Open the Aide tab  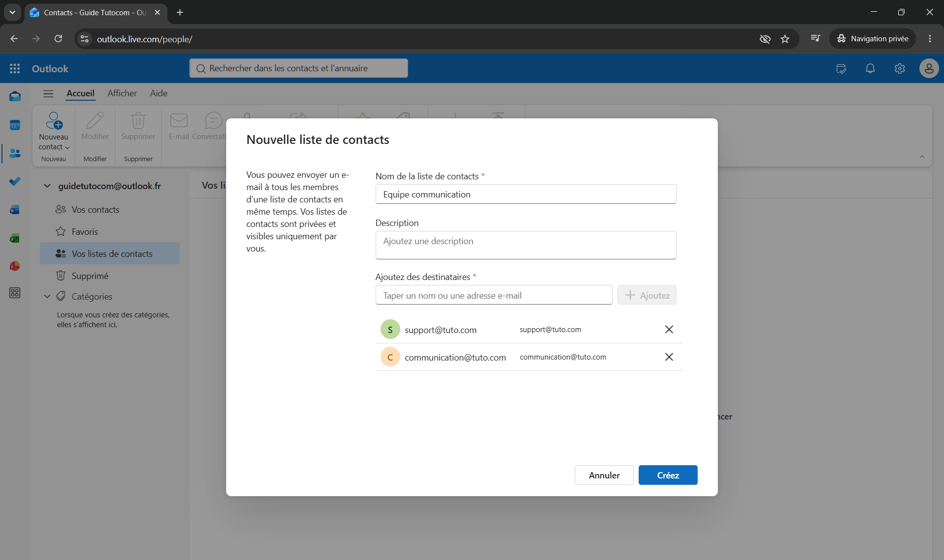[x=159, y=93]
